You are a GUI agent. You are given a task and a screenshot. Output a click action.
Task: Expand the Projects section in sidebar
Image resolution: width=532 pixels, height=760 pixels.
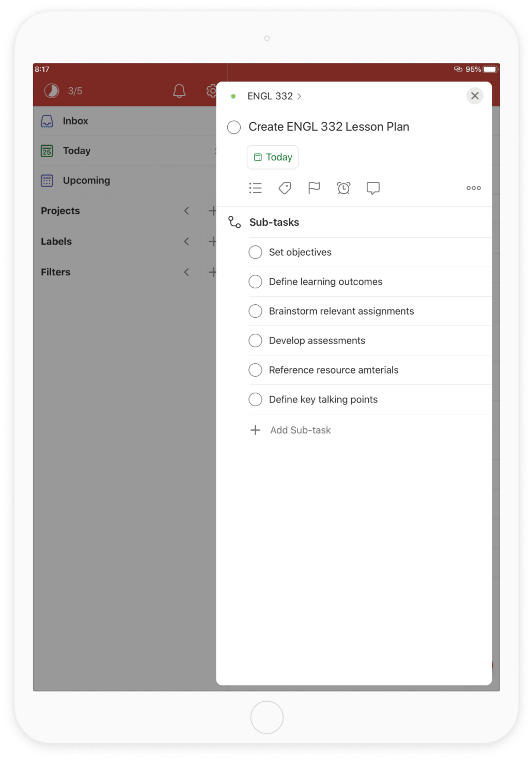pyautogui.click(x=186, y=211)
